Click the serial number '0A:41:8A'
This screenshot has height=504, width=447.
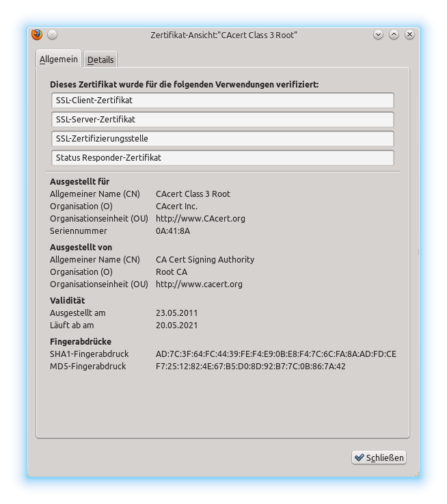[x=173, y=230]
